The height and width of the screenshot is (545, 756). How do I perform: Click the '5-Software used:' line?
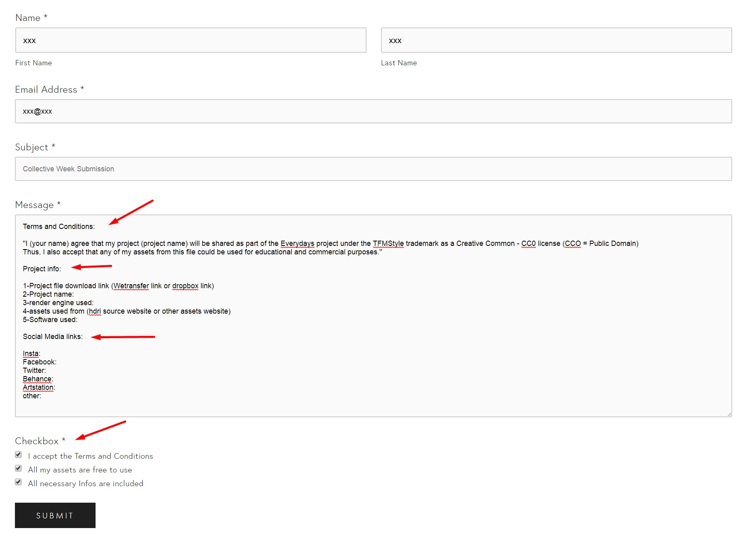(50, 320)
